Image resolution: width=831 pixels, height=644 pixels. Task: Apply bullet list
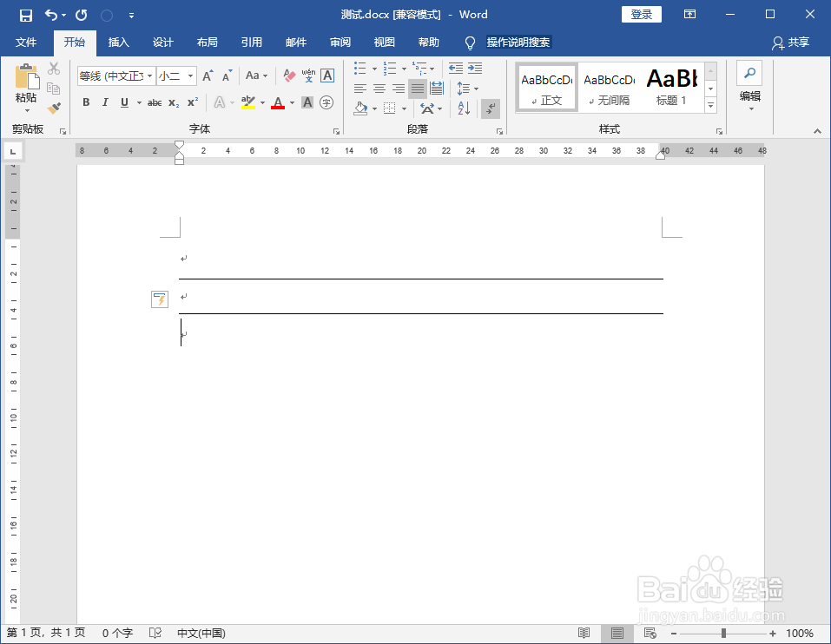click(360, 69)
